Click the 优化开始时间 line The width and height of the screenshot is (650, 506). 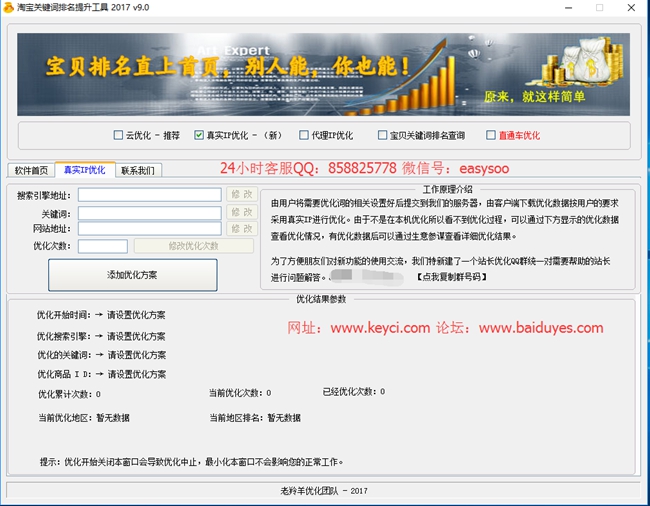101,315
